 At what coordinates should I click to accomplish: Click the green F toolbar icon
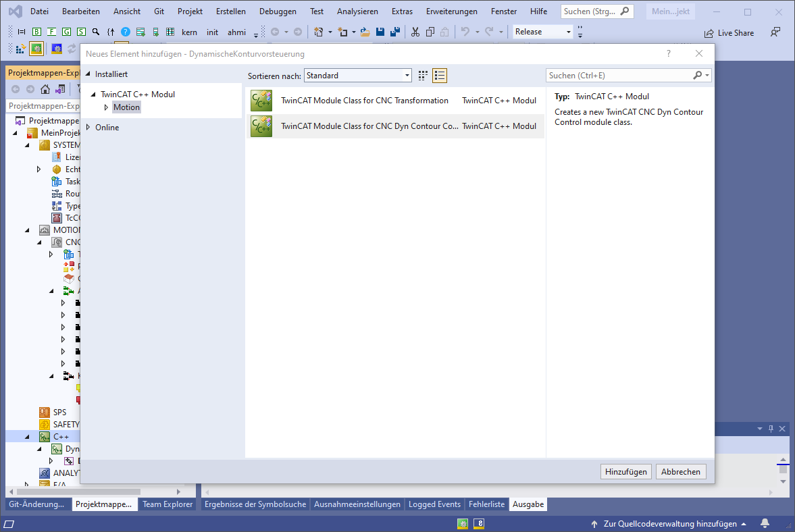[51, 32]
